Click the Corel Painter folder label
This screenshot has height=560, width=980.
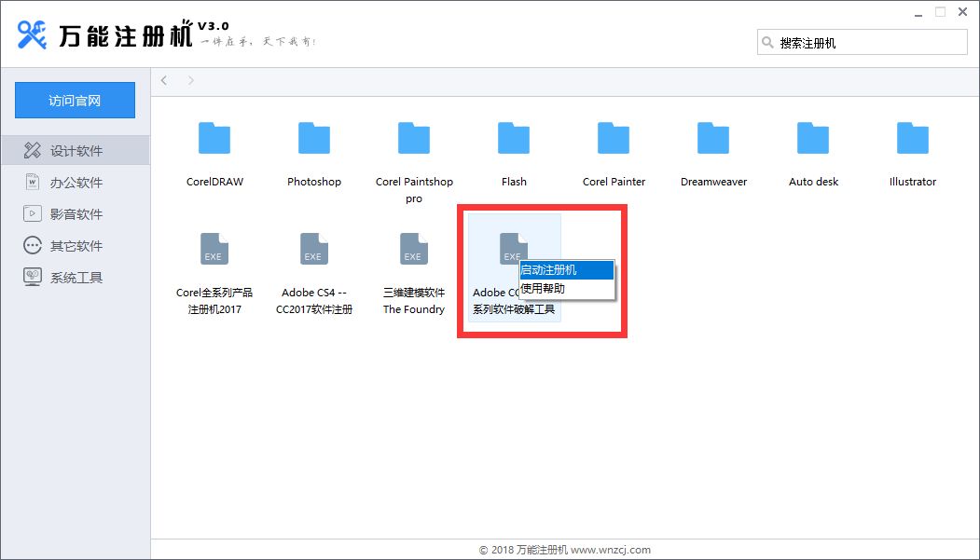(614, 182)
